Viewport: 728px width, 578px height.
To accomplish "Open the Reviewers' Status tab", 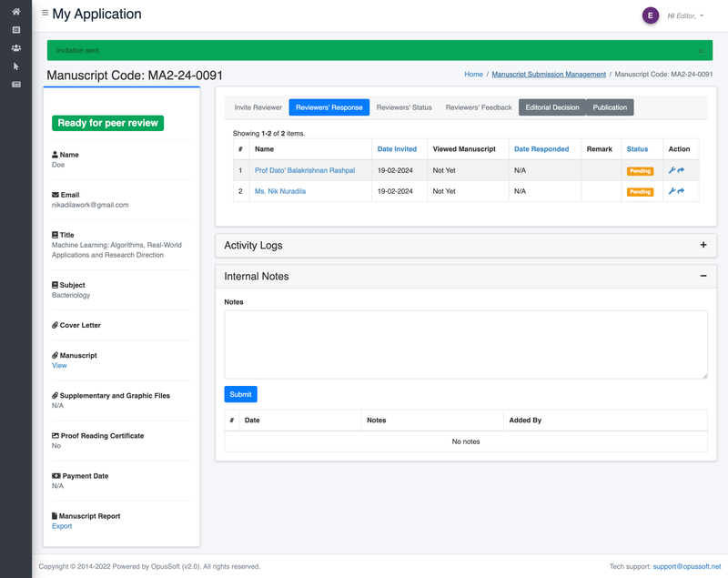I will 404,107.
